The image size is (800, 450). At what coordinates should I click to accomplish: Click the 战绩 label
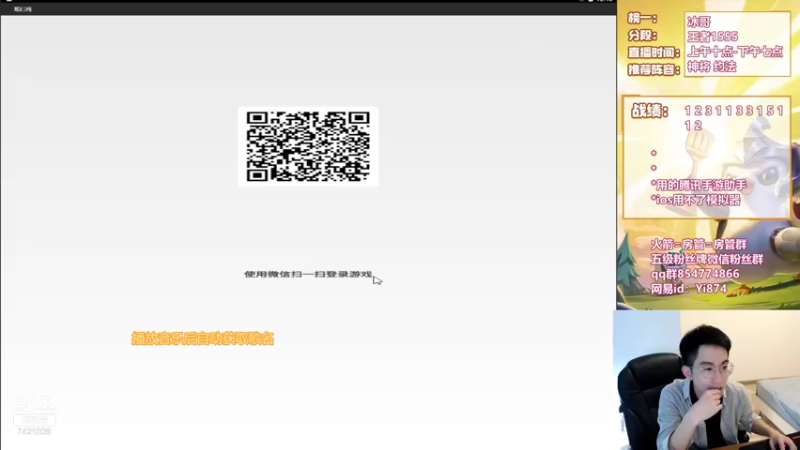point(650,110)
